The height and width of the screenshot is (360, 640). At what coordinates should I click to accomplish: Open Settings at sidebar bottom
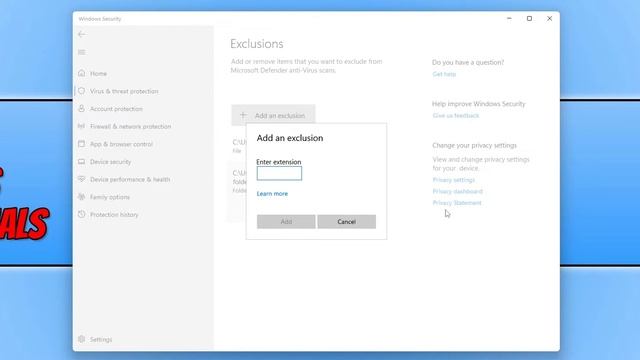[x=101, y=340]
